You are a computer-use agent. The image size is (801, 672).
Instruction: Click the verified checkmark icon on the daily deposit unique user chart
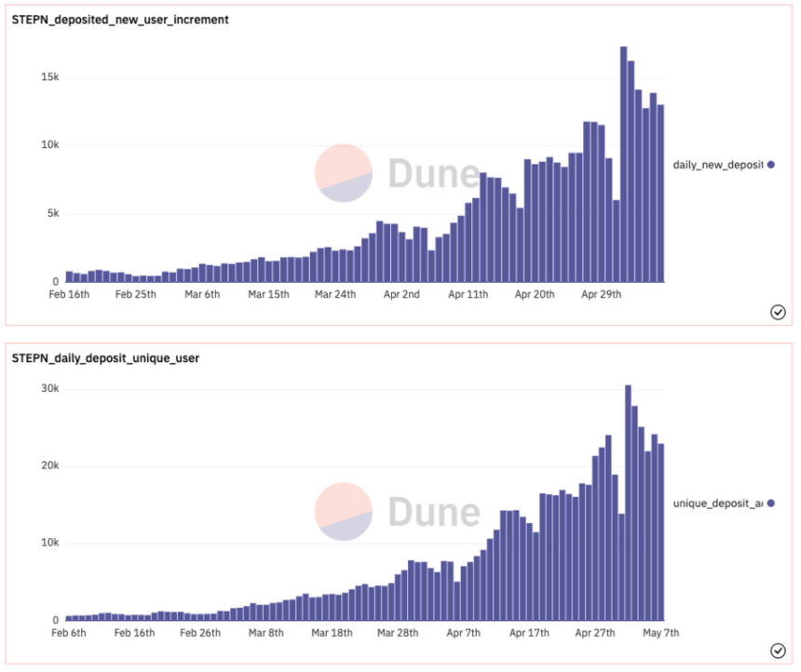778,651
